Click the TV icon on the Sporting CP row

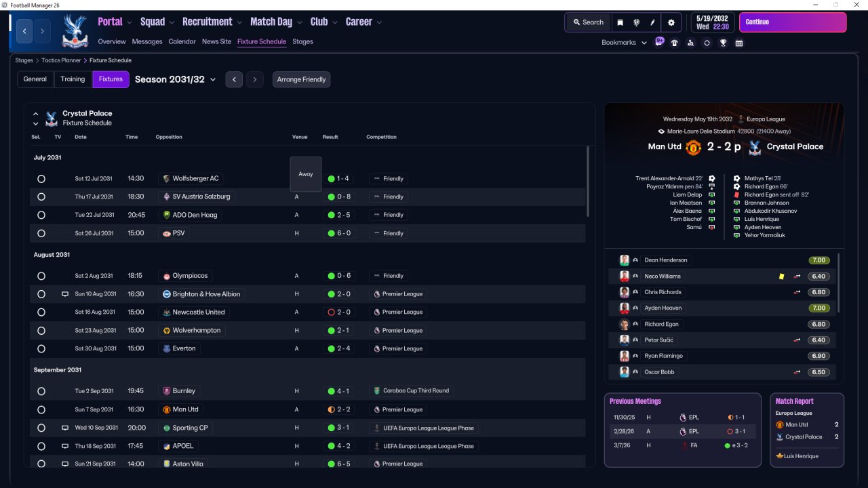coord(65,428)
